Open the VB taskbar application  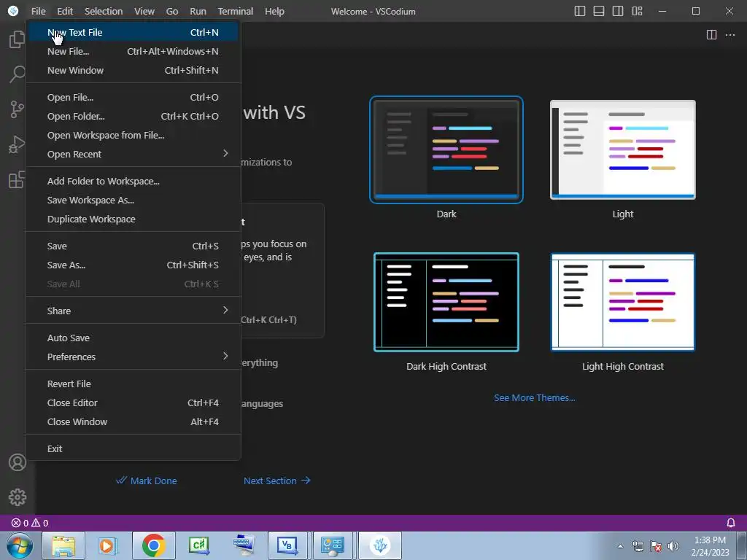point(287,545)
